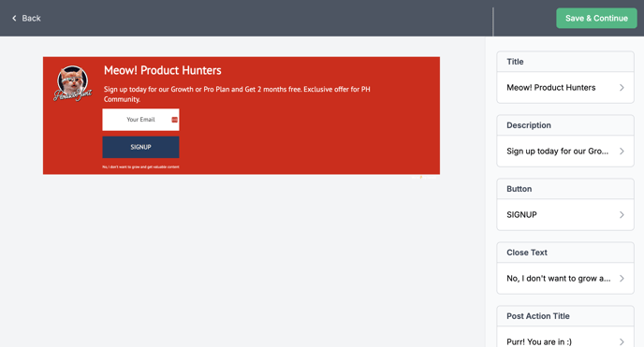Open the 'Sign up today for our Gro...' field
Image resolution: width=644 pixels, height=347 pixels.
click(565, 151)
